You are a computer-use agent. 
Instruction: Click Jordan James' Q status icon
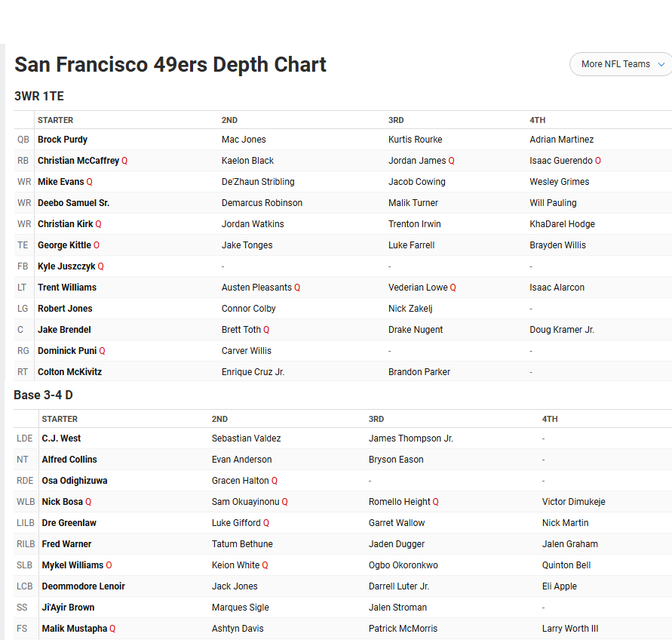(451, 161)
